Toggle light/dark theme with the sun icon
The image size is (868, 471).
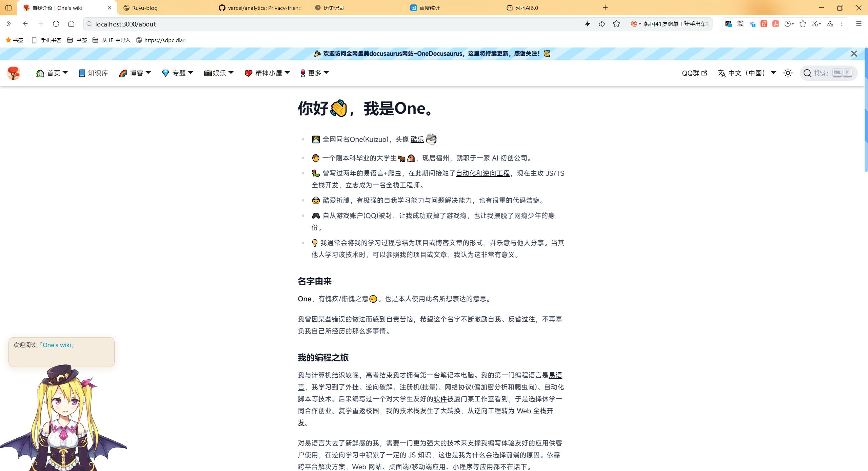pyautogui.click(x=788, y=73)
